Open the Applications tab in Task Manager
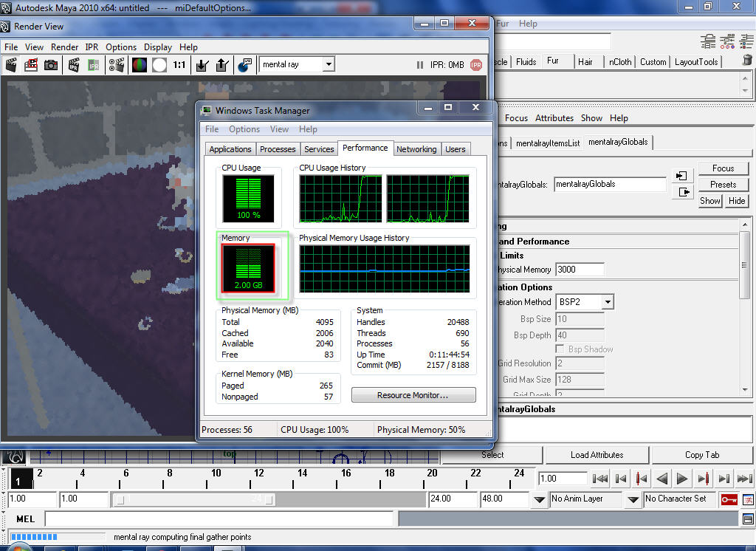The height and width of the screenshot is (551, 756). [230, 149]
